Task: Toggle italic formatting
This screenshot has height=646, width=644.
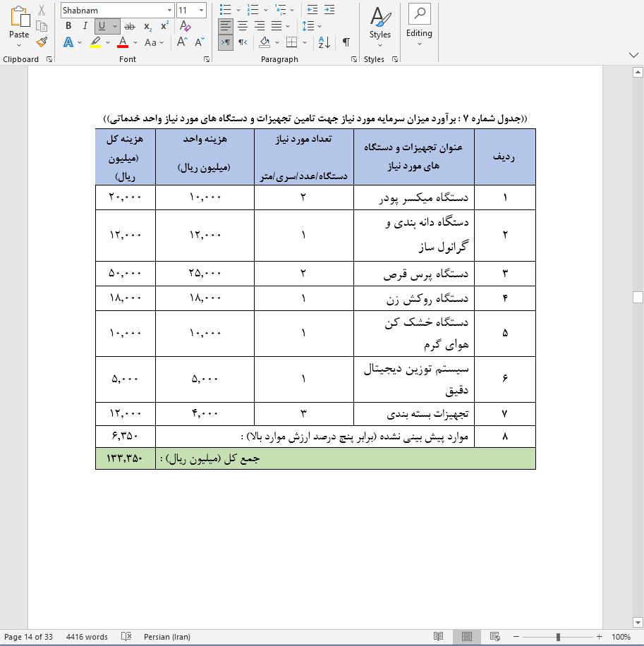Action: (85, 25)
